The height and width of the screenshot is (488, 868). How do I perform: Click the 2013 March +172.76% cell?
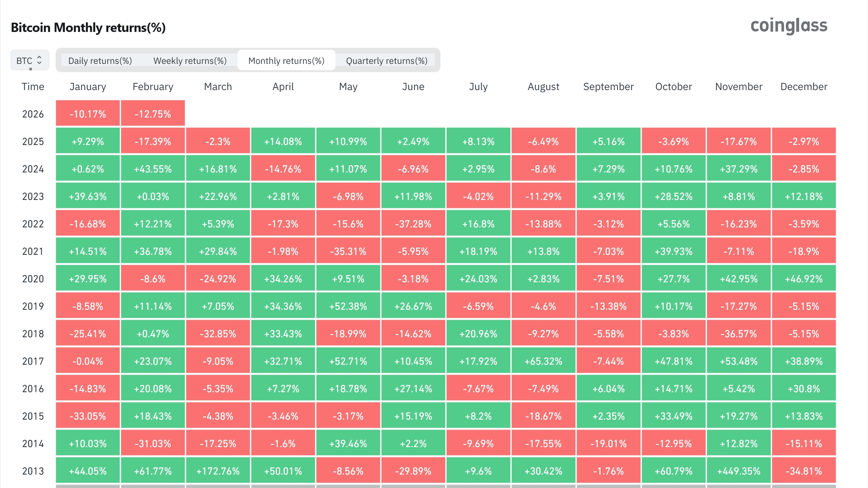click(218, 471)
